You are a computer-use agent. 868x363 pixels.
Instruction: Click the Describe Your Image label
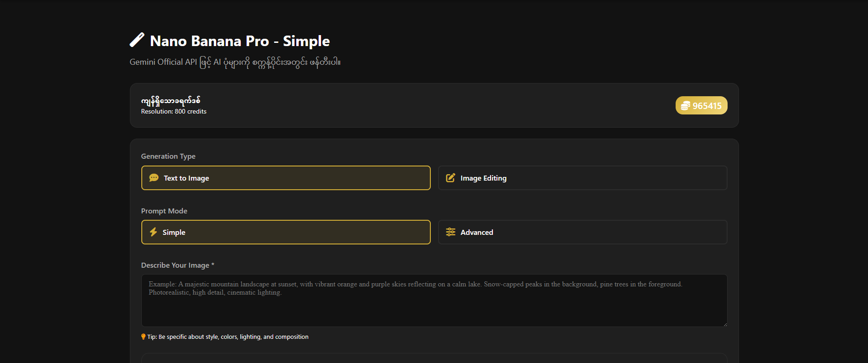click(175, 265)
